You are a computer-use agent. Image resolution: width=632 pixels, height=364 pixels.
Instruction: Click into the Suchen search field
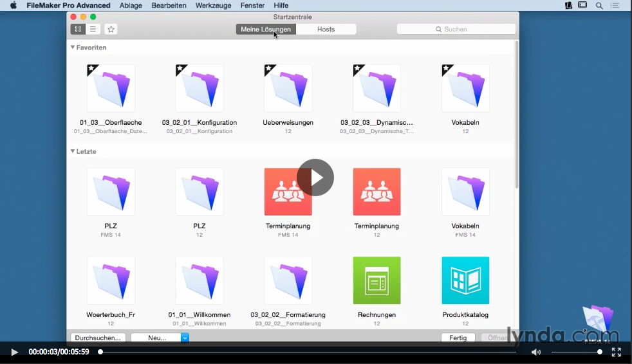456,29
